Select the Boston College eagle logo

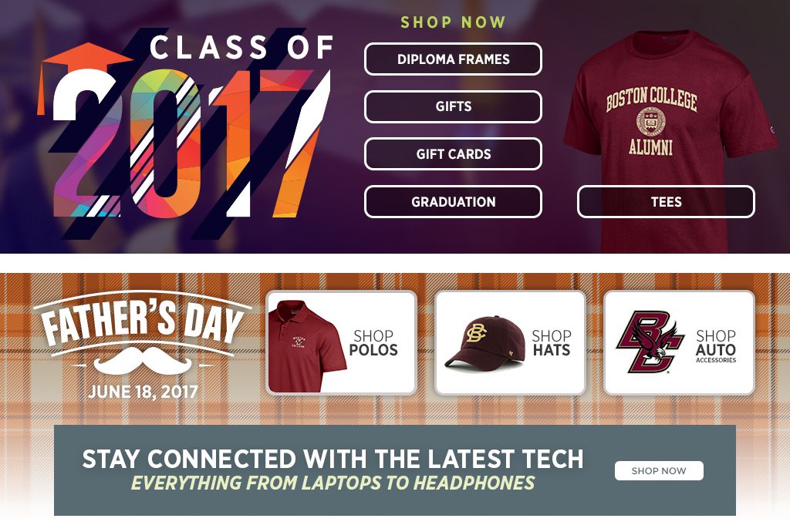pos(650,341)
